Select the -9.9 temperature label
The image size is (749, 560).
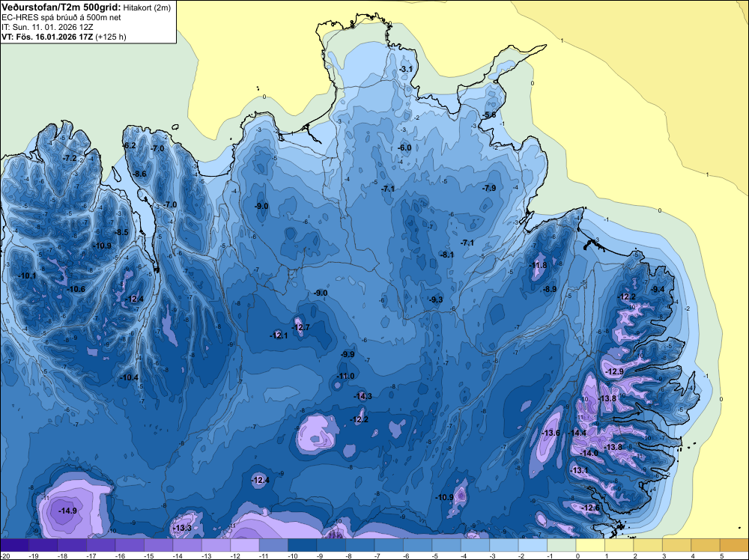point(348,354)
